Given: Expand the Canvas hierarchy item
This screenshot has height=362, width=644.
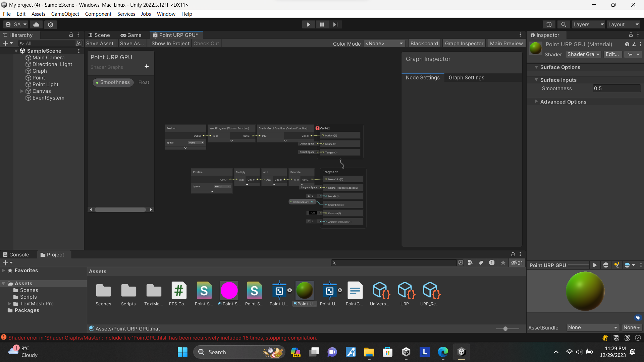Looking at the screenshot, I should 22,91.
